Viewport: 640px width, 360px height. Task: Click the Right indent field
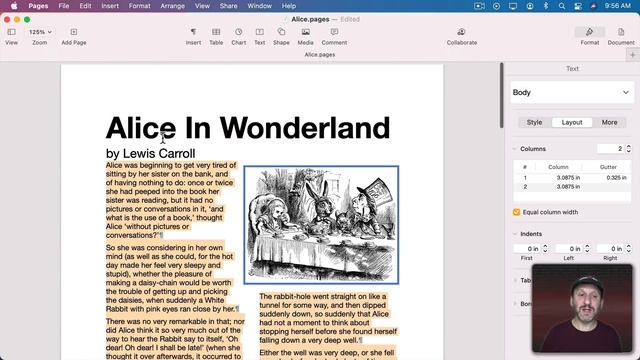pos(610,249)
